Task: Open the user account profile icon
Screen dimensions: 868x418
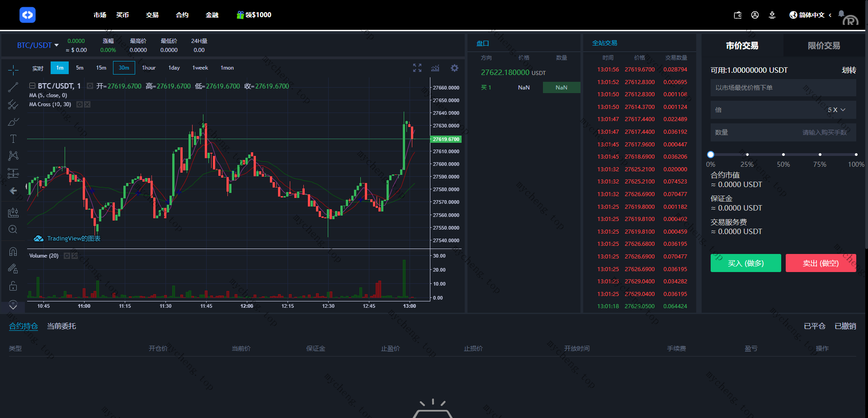Action: 755,15
